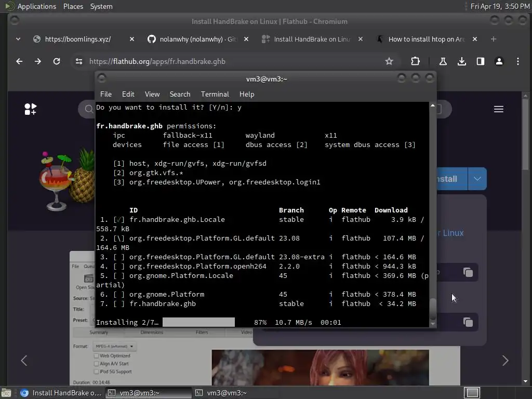Viewport: 532px width, 399px height.
Task: Toggle Web Optimized checkbox in screenshot
Action: 96,355
